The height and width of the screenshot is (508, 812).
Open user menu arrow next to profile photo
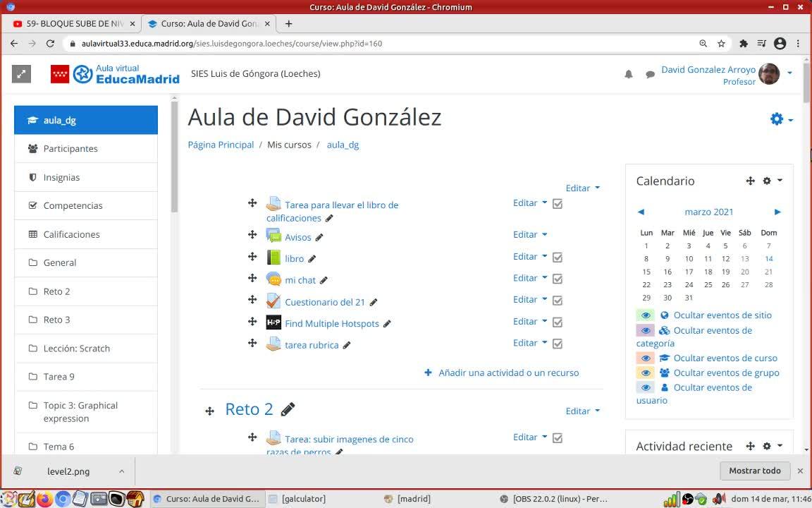coord(789,73)
